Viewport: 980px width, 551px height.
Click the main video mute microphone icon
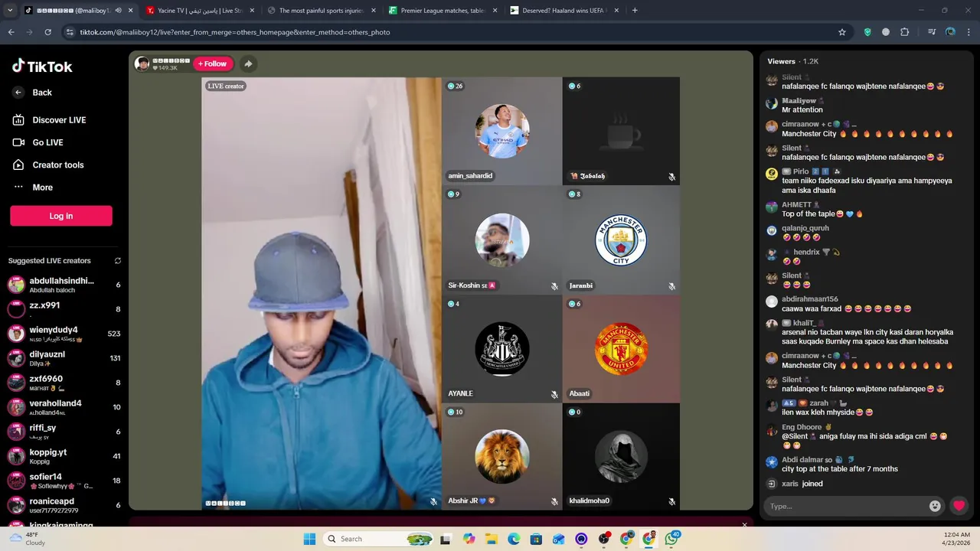[433, 502]
